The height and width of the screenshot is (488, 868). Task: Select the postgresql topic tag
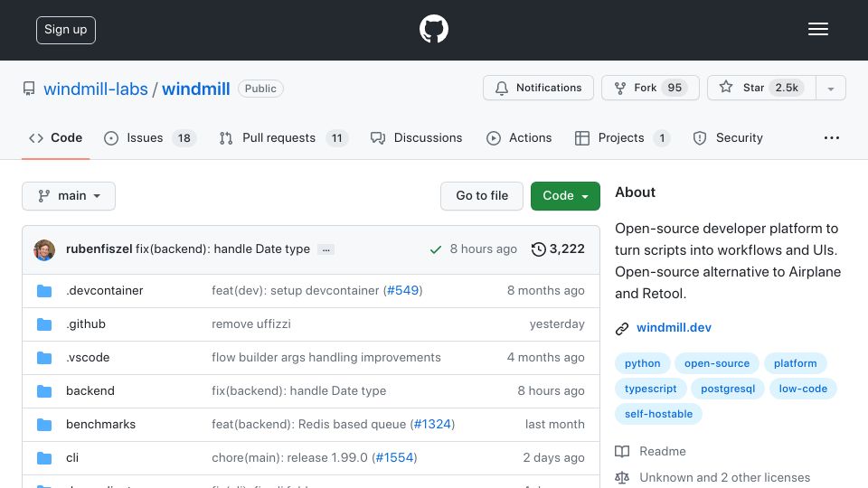[x=727, y=389]
